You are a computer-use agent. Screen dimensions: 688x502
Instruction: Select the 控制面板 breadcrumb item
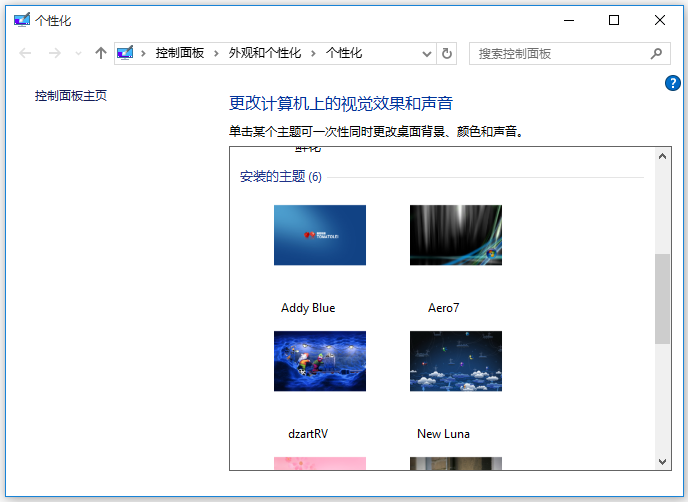point(179,53)
